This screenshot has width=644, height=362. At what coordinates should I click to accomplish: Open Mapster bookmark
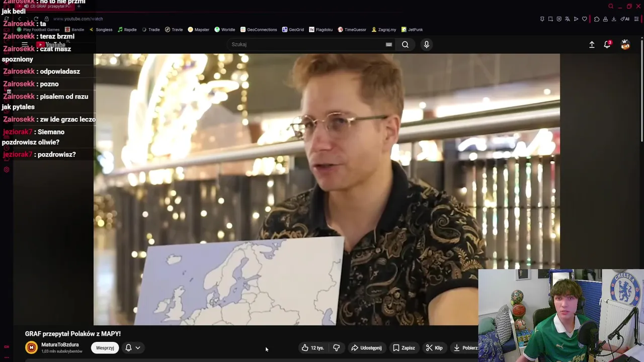coord(198,30)
